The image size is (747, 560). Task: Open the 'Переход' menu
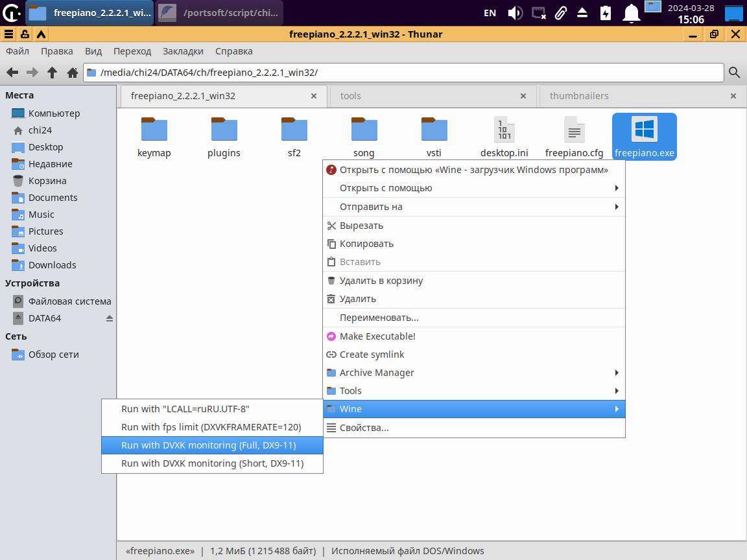pos(132,51)
